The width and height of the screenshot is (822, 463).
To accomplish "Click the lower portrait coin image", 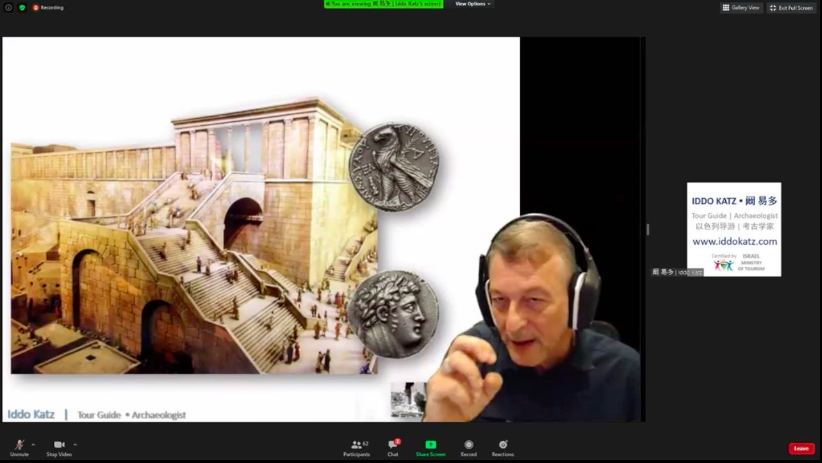I will pos(393,314).
